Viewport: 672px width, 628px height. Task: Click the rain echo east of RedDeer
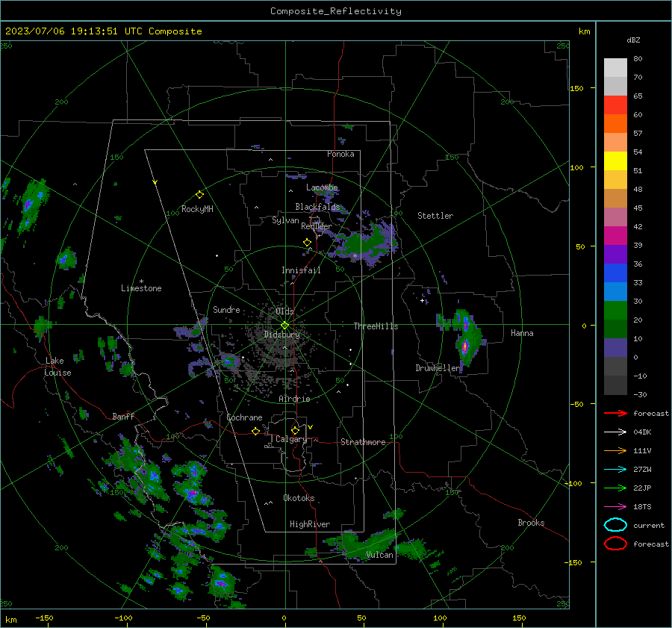tap(367, 243)
